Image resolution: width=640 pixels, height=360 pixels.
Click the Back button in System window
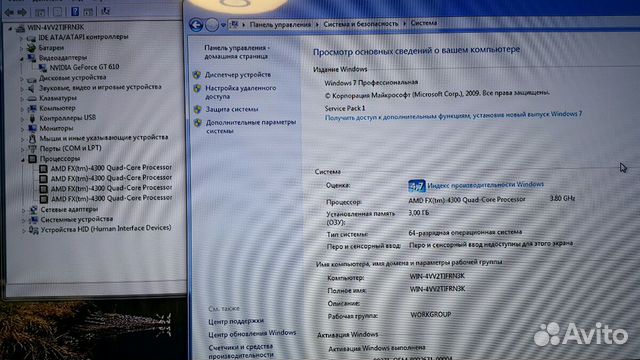coord(196,25)
